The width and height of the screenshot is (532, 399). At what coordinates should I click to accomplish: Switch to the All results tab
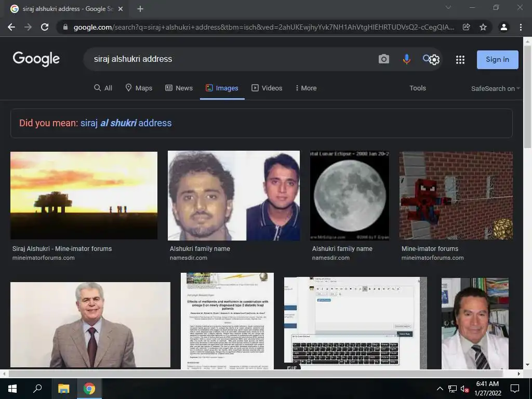[x=103, y=88]
